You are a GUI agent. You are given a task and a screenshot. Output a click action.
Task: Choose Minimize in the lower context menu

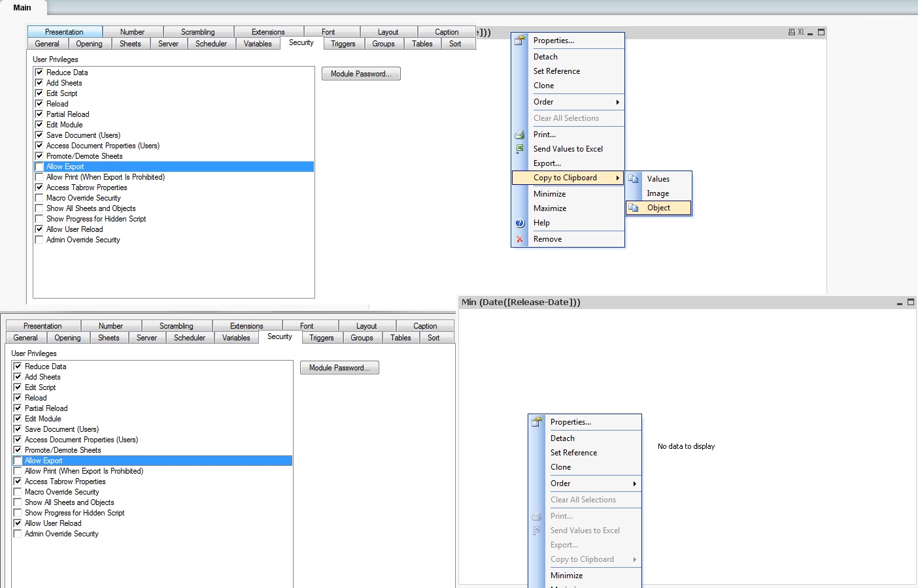[x=585, y=576]
